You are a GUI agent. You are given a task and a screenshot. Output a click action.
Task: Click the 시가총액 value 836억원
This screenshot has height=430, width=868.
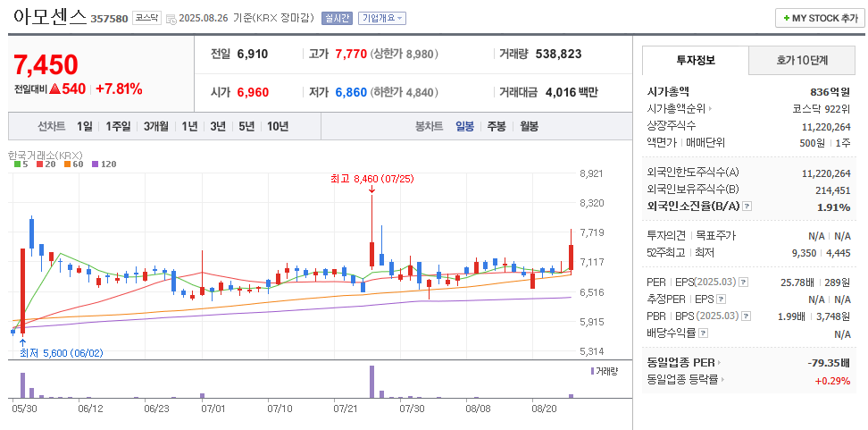(x=830, y=92)
